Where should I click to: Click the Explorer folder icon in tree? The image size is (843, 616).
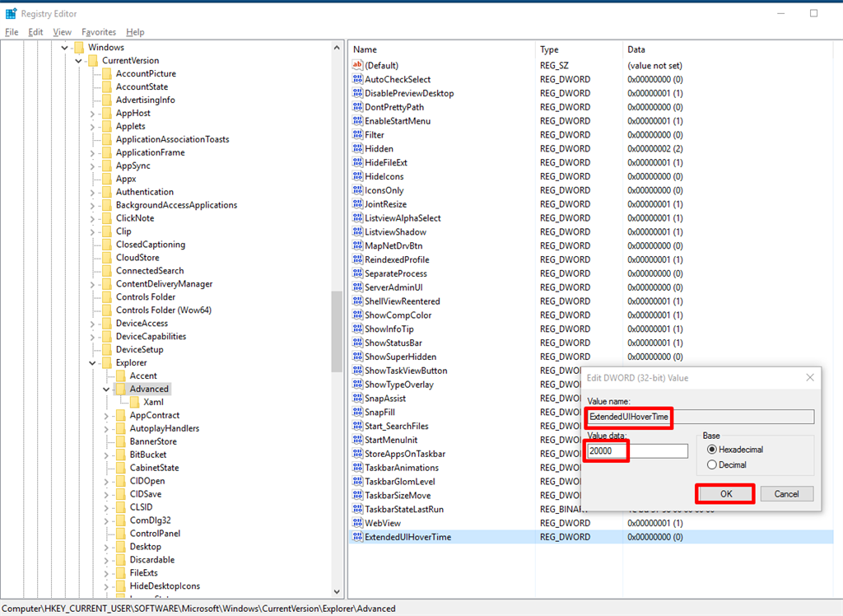pos(106,362)
